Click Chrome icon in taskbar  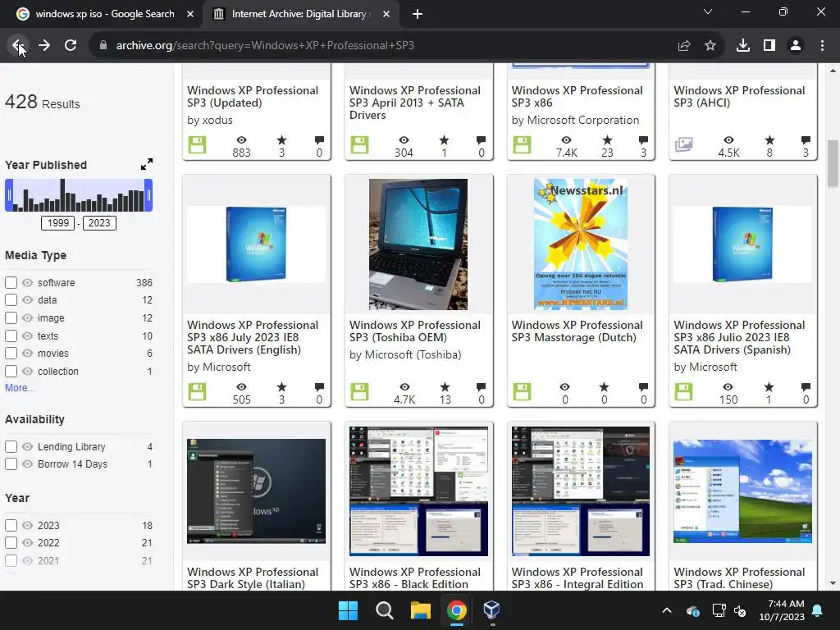[x=456, y=610]
